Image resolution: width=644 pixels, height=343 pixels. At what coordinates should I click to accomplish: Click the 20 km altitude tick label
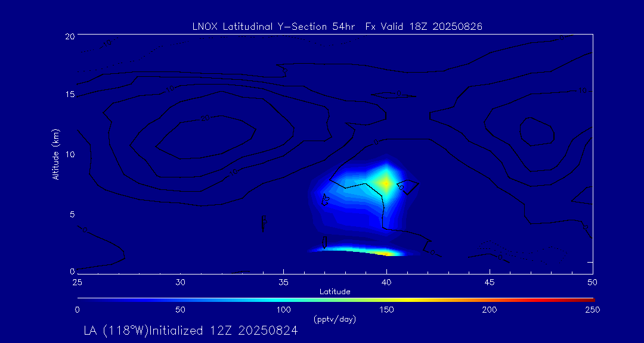click(69, 36)
